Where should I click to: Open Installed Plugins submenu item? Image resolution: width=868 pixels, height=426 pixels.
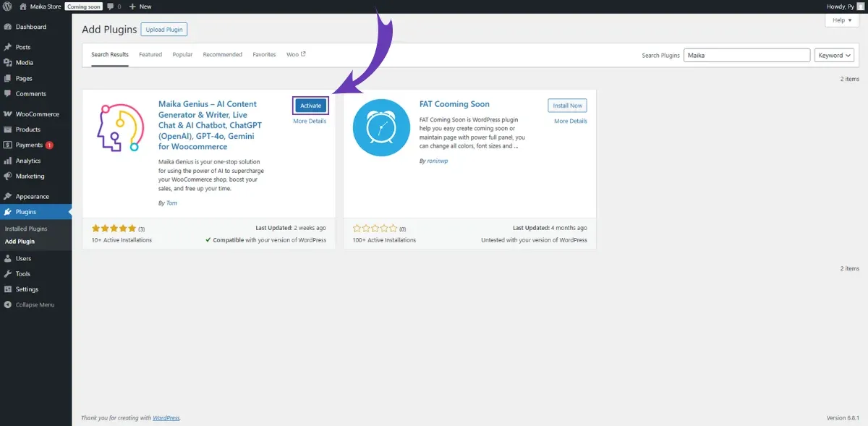point(26,229)
